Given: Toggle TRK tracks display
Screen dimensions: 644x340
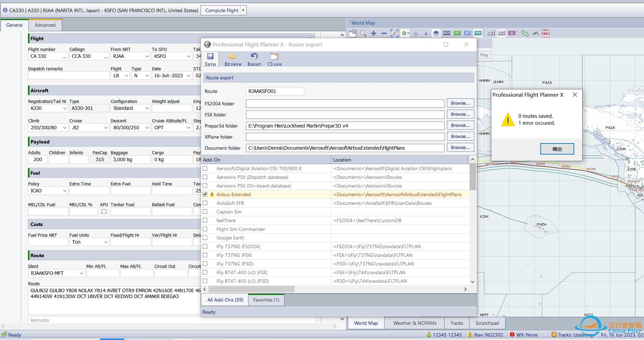Looking at the screenshot, I should (x=478, y=33).
